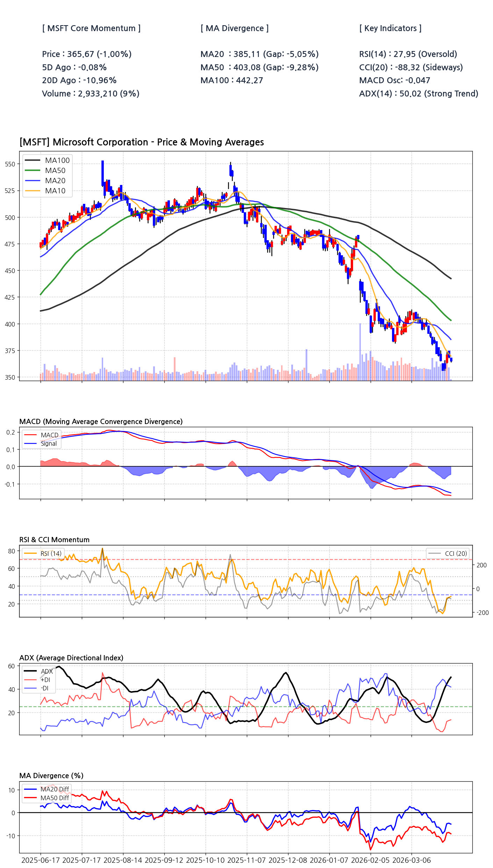Click the Key Indicators heading

coord(390,28)
